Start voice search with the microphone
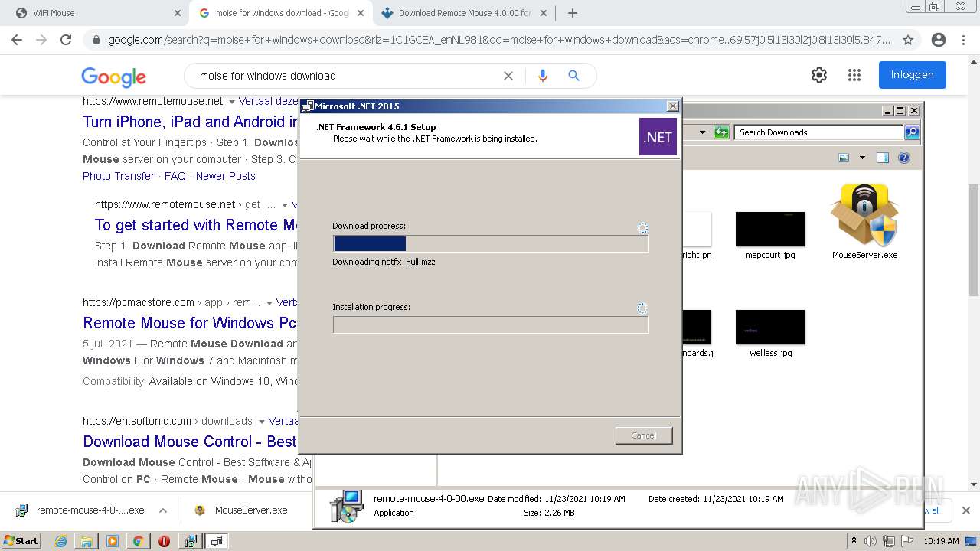Viewport: 980px width, 551px height. click(543, 76)
